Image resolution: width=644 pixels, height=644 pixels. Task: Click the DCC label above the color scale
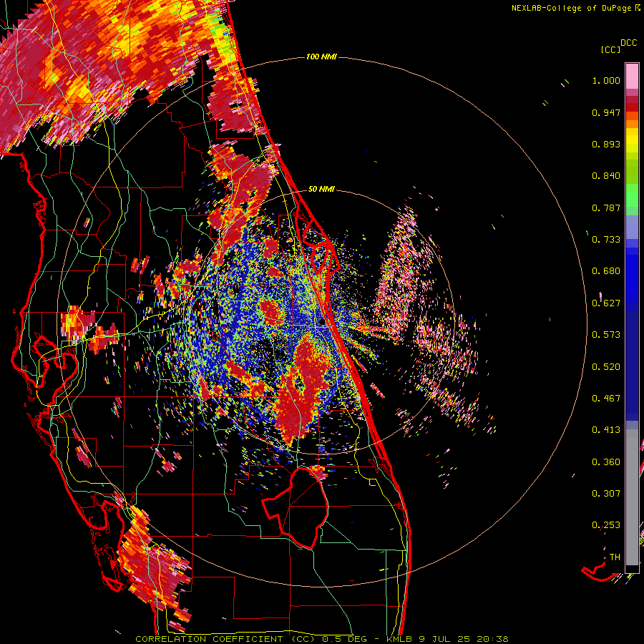pos(628,43)
